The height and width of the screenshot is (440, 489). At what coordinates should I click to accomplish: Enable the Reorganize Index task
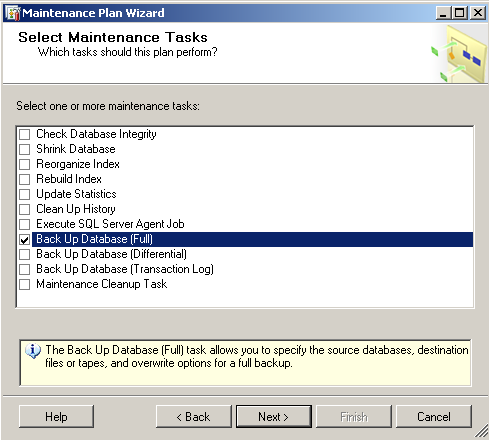[24, 164]
